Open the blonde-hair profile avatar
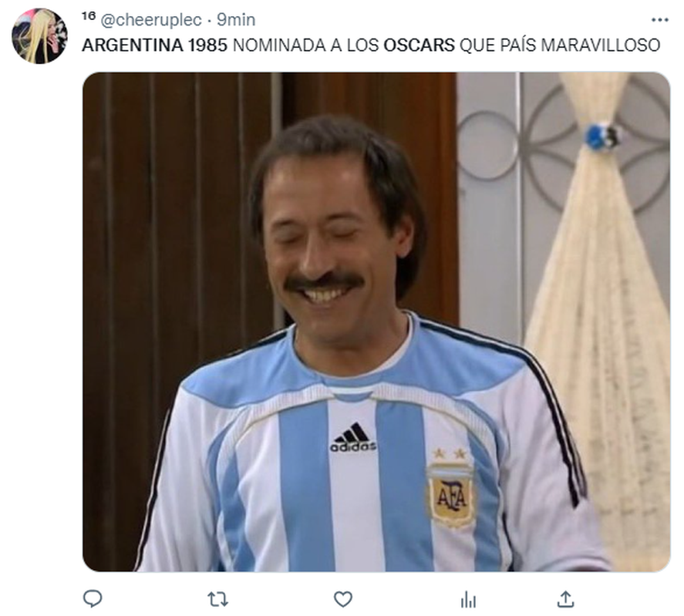Viewport: 684px width, 616px height. 39,35
